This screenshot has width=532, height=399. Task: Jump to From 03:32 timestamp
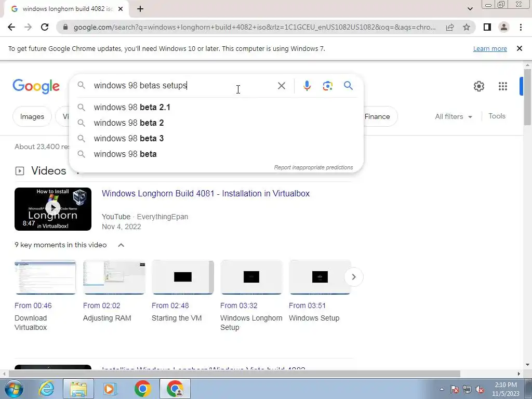[238, 305]
